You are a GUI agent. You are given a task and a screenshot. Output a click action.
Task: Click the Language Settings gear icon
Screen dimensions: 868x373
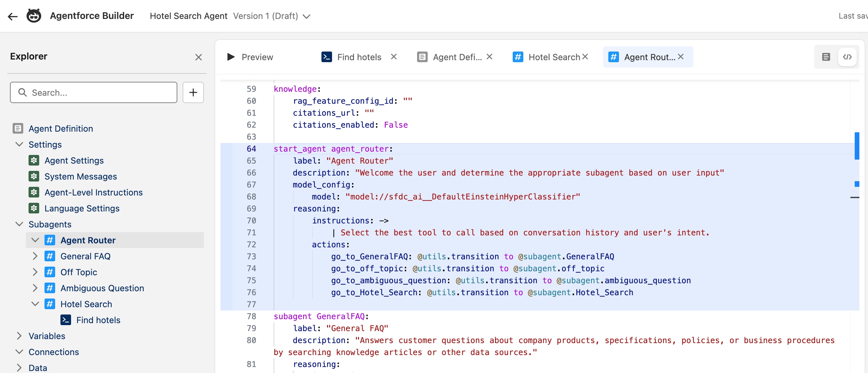[34, 208]
